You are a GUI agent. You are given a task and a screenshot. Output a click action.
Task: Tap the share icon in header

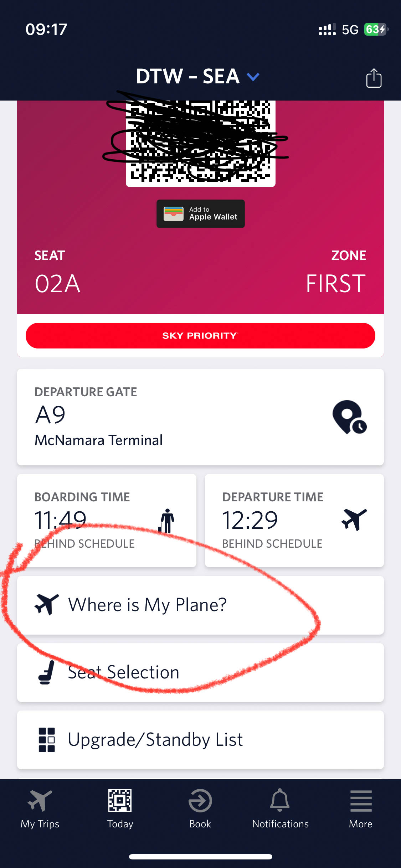[374, 78]
